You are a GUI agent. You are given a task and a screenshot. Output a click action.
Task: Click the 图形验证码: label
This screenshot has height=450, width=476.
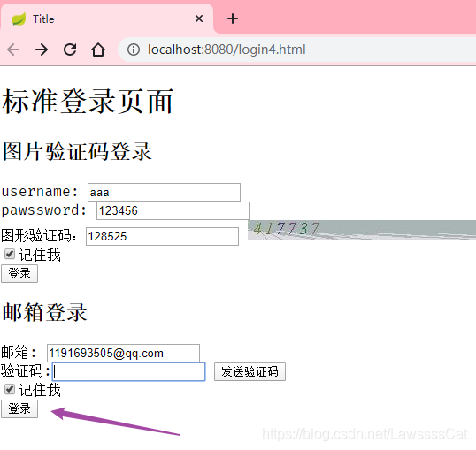tap(40, 236)
